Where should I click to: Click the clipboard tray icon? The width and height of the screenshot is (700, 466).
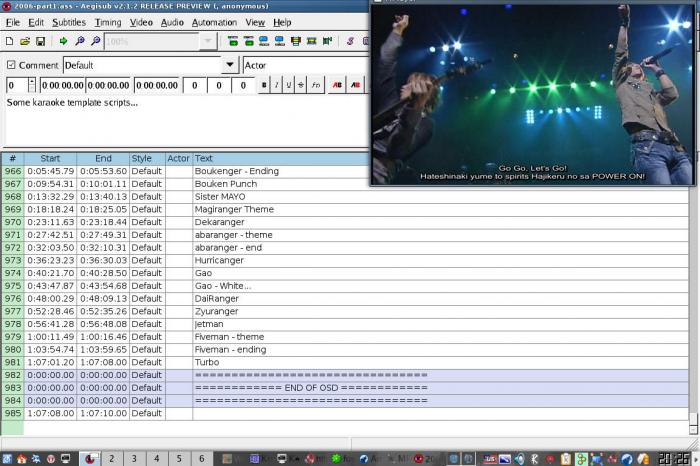[x=566, y=458]
